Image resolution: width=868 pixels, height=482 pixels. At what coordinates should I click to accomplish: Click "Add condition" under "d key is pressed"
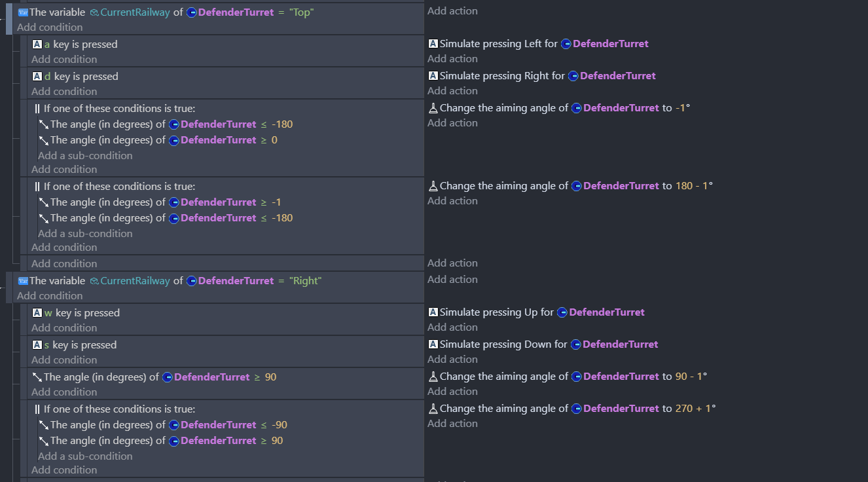pos(64,92)
